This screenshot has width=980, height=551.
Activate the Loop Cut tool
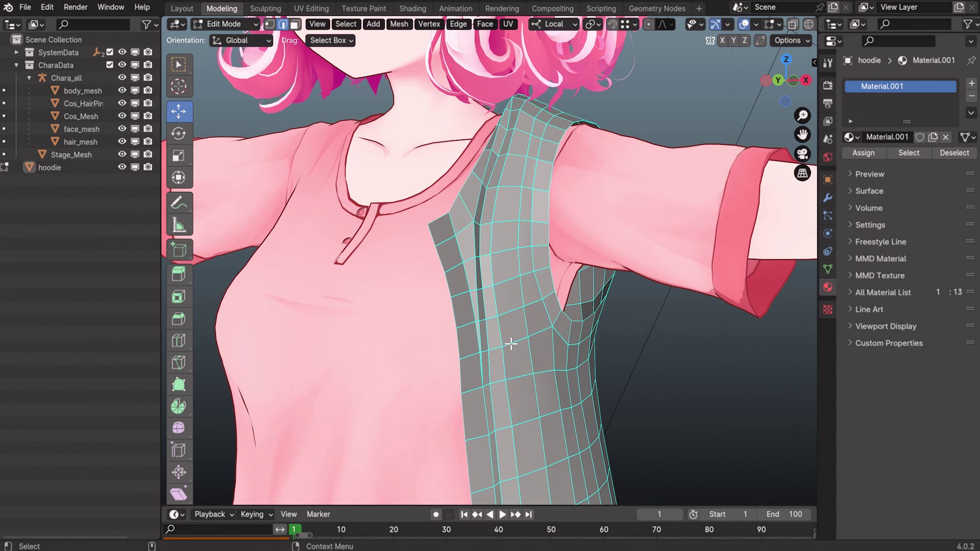click(x=179, y=340)
